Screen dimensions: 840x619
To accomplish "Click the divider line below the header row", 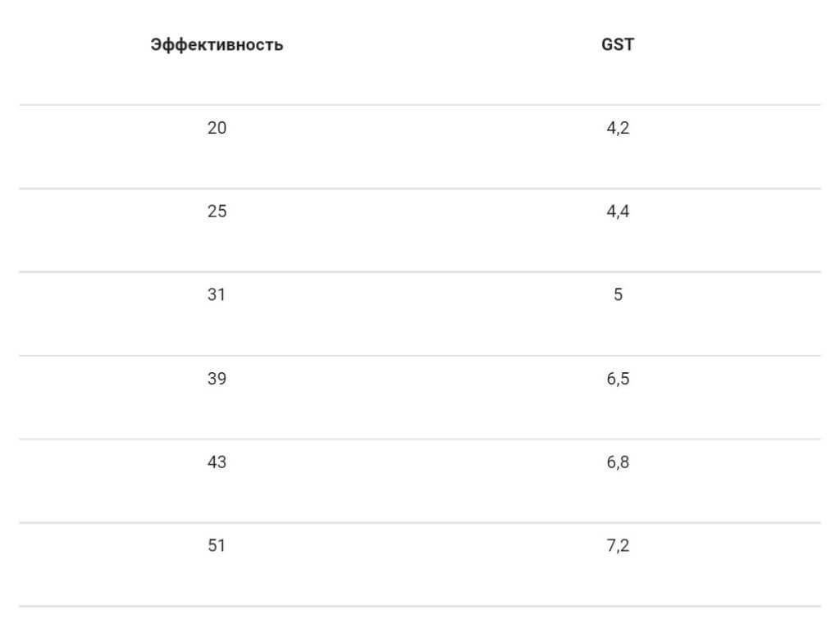I will click(x=419, y=105).
